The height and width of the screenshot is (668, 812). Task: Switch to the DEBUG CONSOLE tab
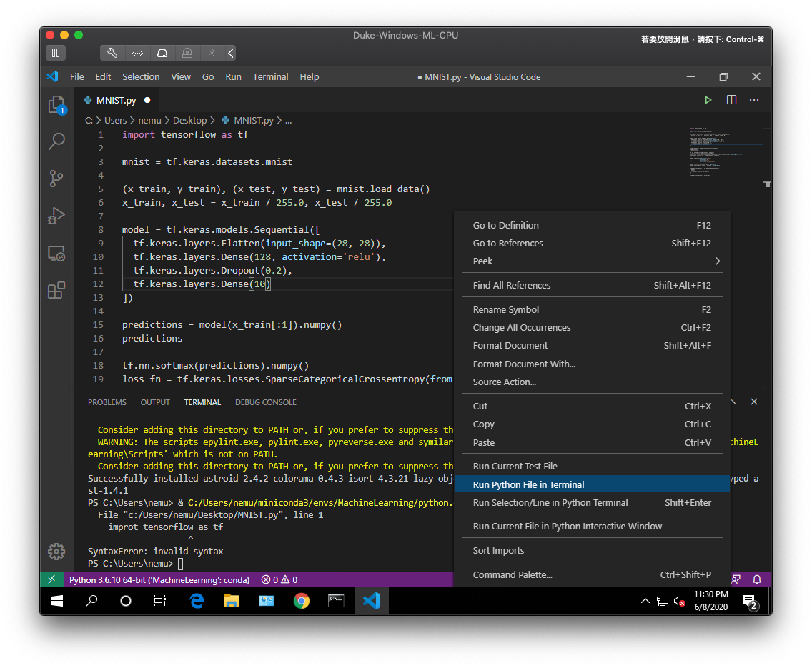tap(265, 402)
